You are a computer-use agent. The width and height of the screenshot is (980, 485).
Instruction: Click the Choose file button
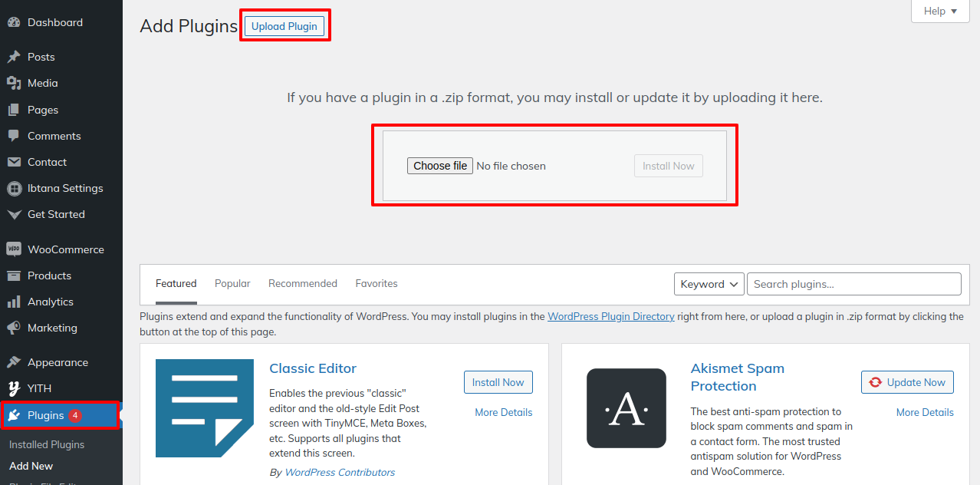pos(440,166)
